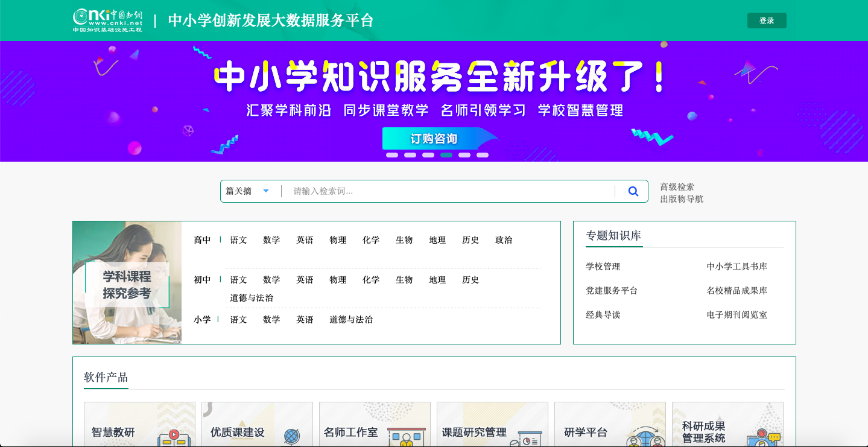This screenshot has width=868, height=447.
Task: Open the 出版物导航 link
Action: click(x=682, y=199)
